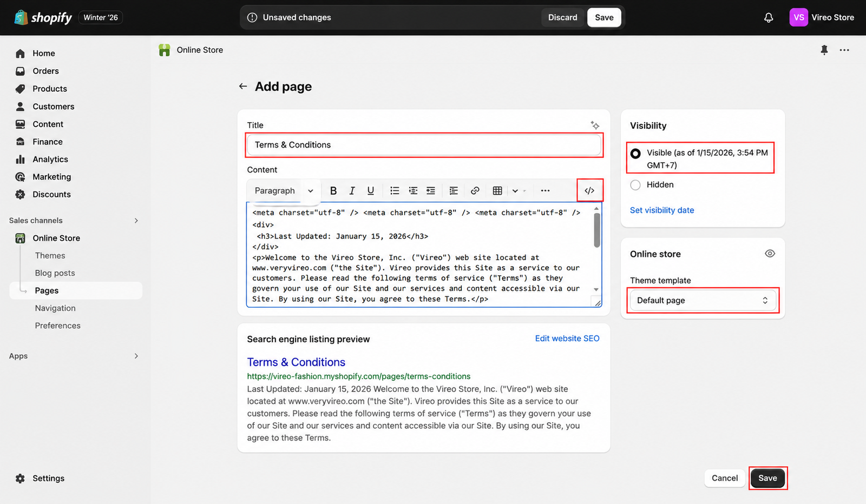Screen dimensions: 866x504
Task: Click Save in the top bar
Action: tap(604, 17)
